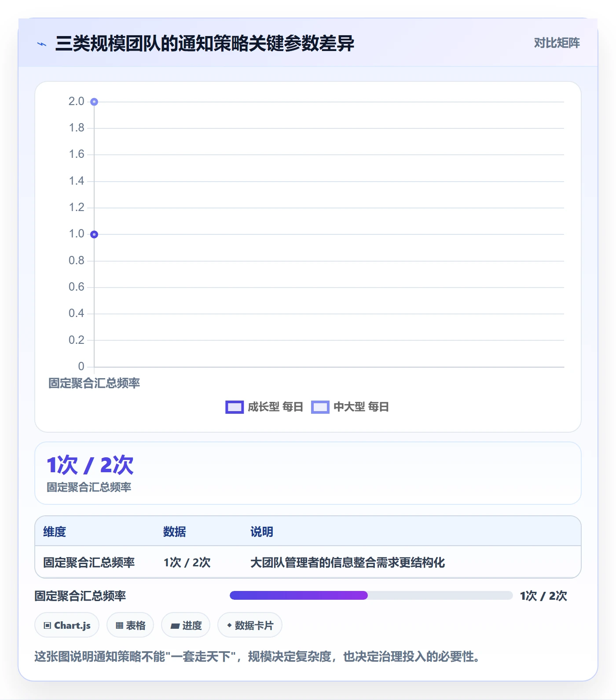Toggle 中大型 每日 legend swatch
This screenshot has height=700, width=616.
[x=320, y=407]
